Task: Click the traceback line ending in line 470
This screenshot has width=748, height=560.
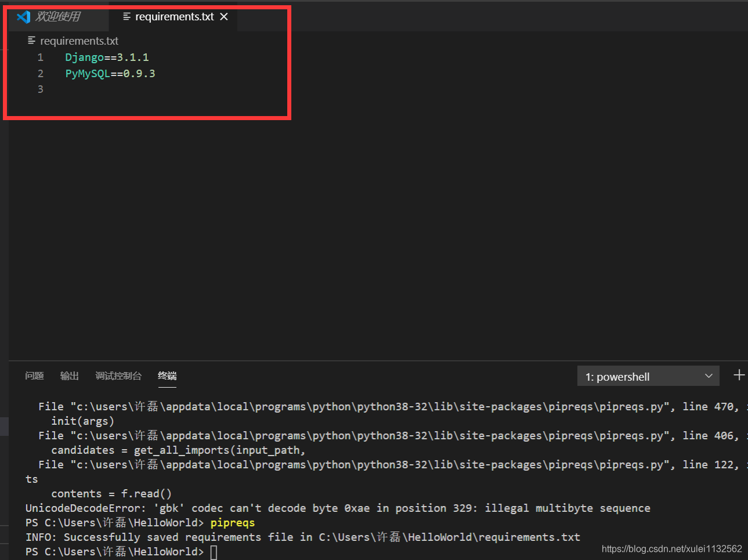Action: point(393,407)
